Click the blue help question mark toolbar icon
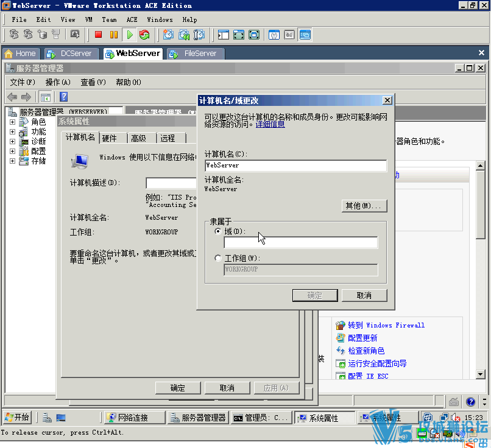This screenshot has height=448, width=491. (63, 97)
